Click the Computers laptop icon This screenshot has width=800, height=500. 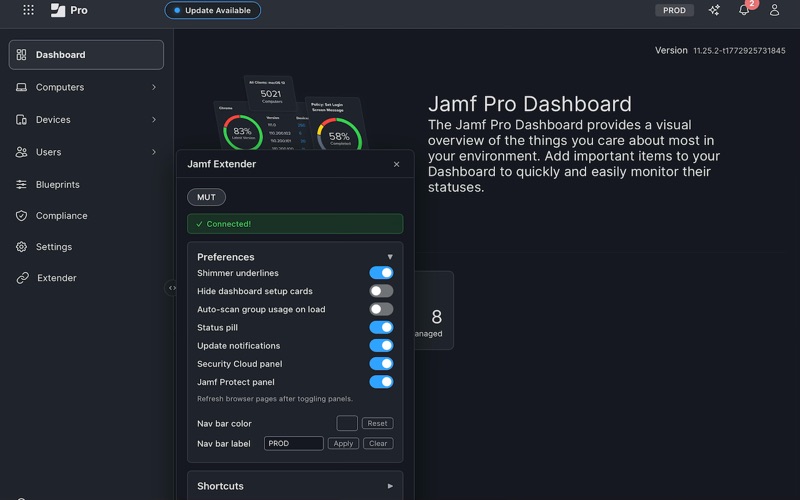coord(21,87)
